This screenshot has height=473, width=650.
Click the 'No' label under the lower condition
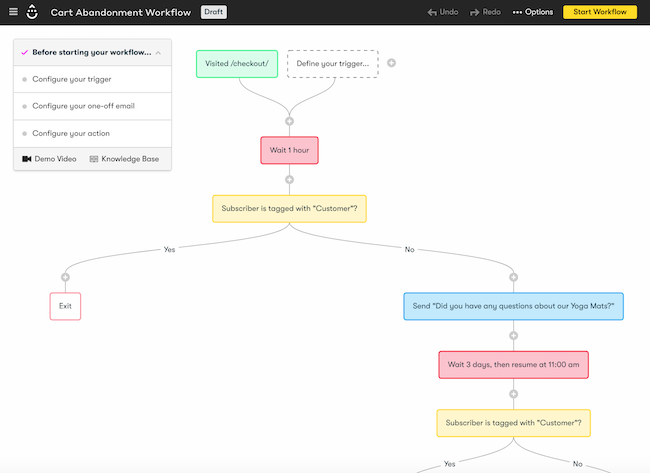tap(577, 464)
